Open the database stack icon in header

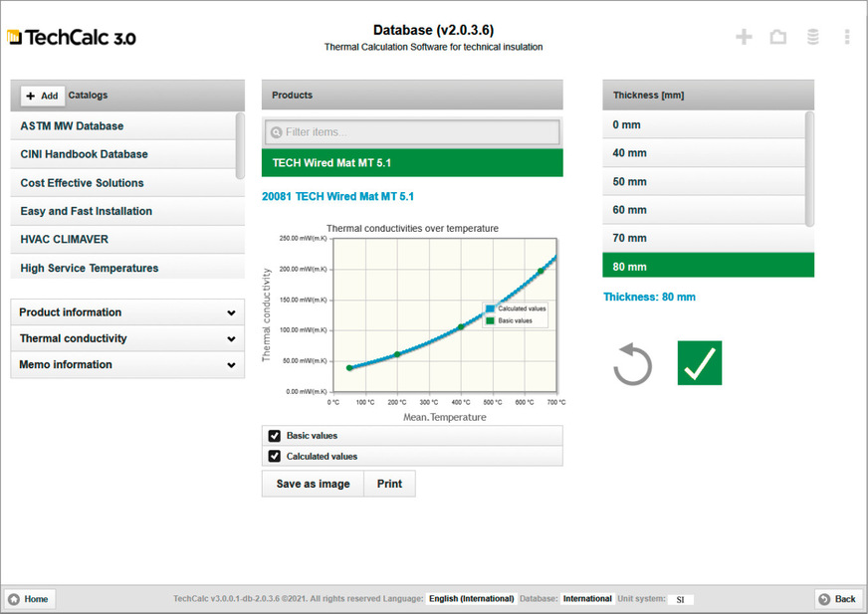click(812, 37)
